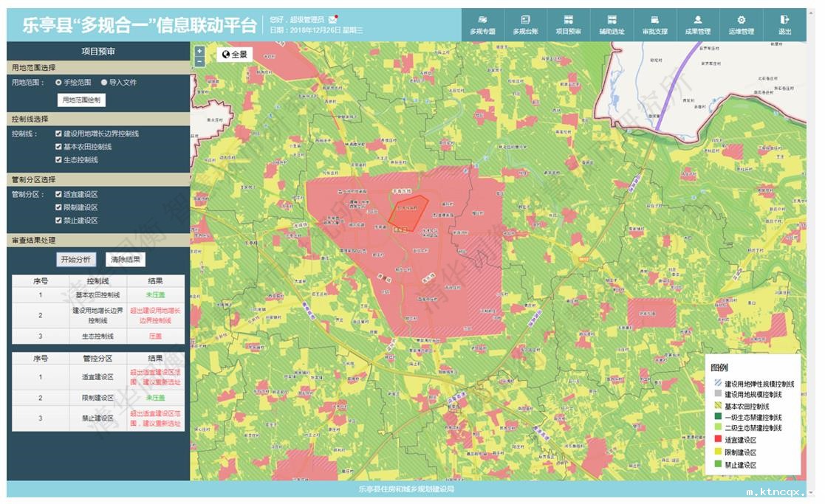825x504 pixels.
Task: Select the 手绘范围 radio button
Action: point(58,83)
